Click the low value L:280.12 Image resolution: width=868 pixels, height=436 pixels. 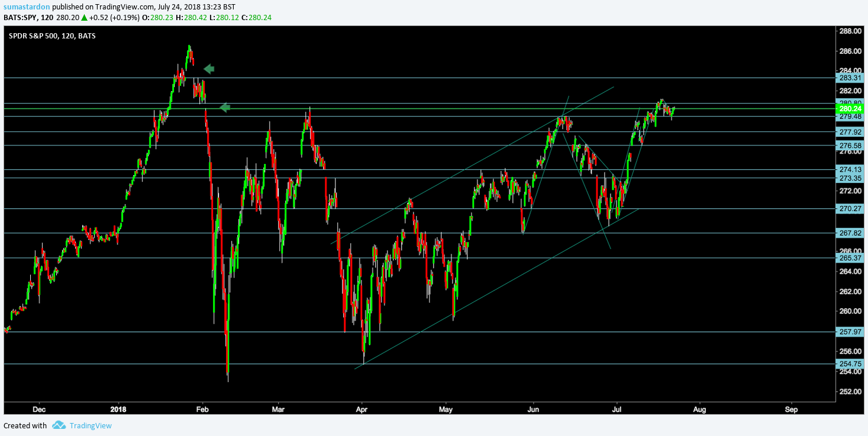point(225,17)
